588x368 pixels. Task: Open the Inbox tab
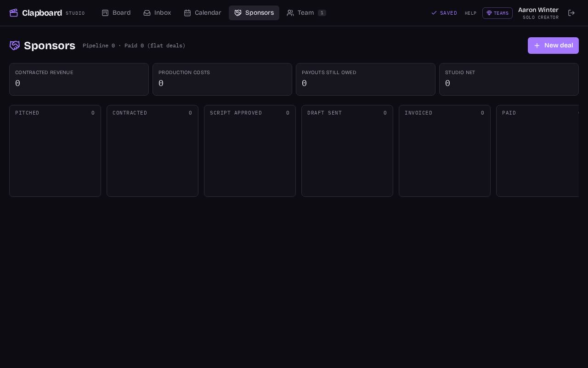(157, 13)
